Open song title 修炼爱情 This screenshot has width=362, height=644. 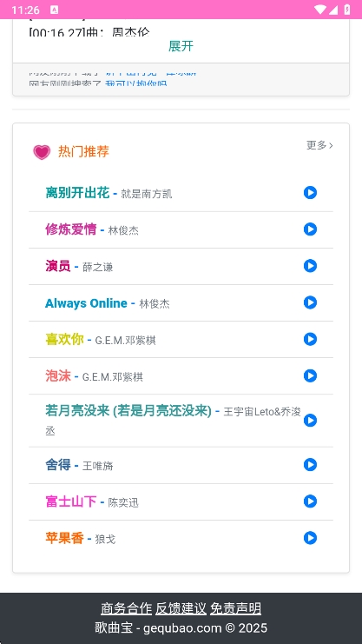(70, 229)
